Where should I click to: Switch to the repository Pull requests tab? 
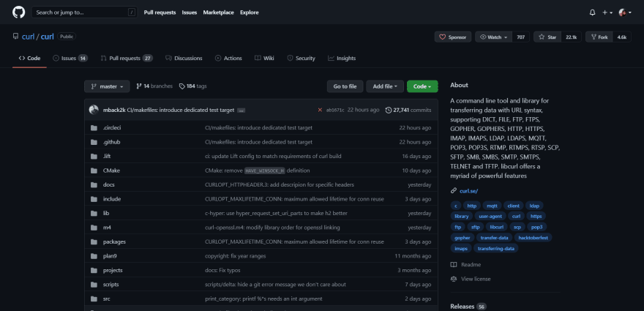(x=127, y=59)
